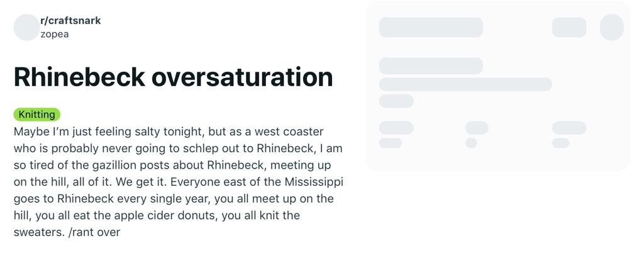This screenshot has height=268, width=644.
Task: Click the right stat placeholder in sidebar card
Action: pos(569,128)
